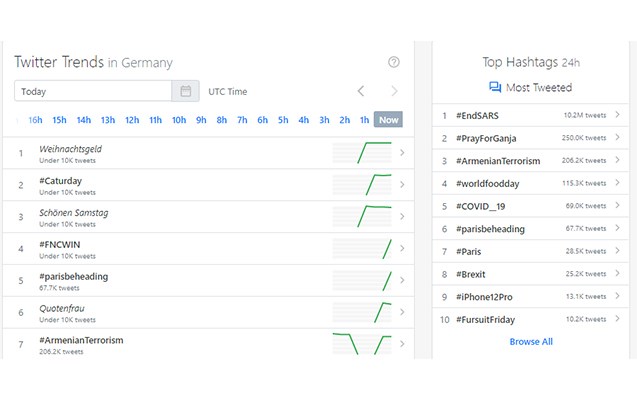Expand the #parisbeheading trend row chevron
Viewport: 637px width, 400px height.
click(x=402, y=280)
